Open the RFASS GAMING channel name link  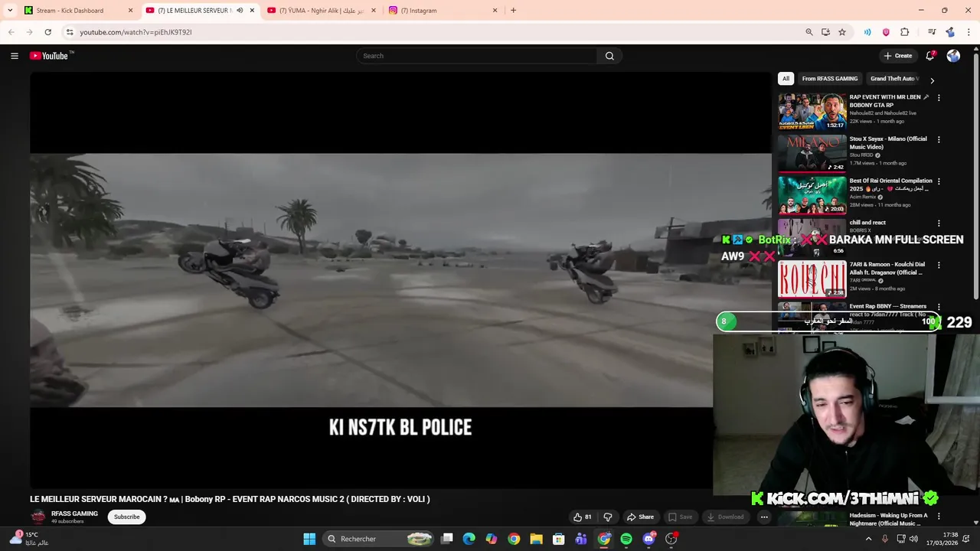click(x=74, y=514)
